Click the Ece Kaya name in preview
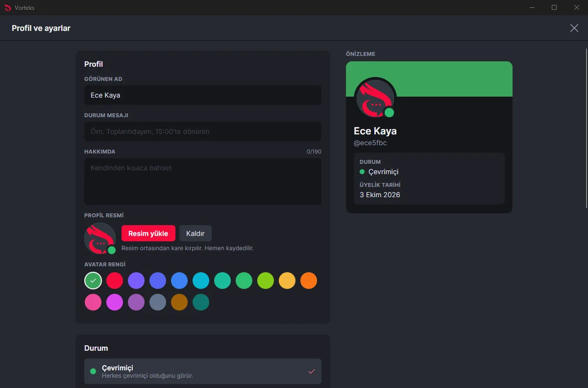588x388 pixels. coord(375,131)
